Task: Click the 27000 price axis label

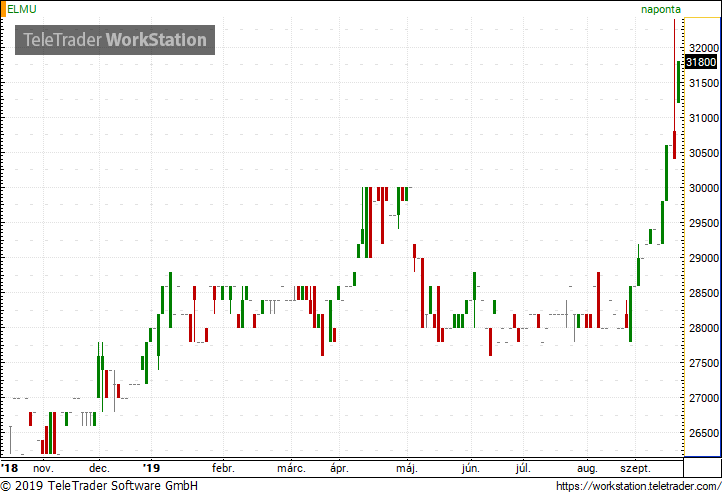Action: [x=704, y=398]
